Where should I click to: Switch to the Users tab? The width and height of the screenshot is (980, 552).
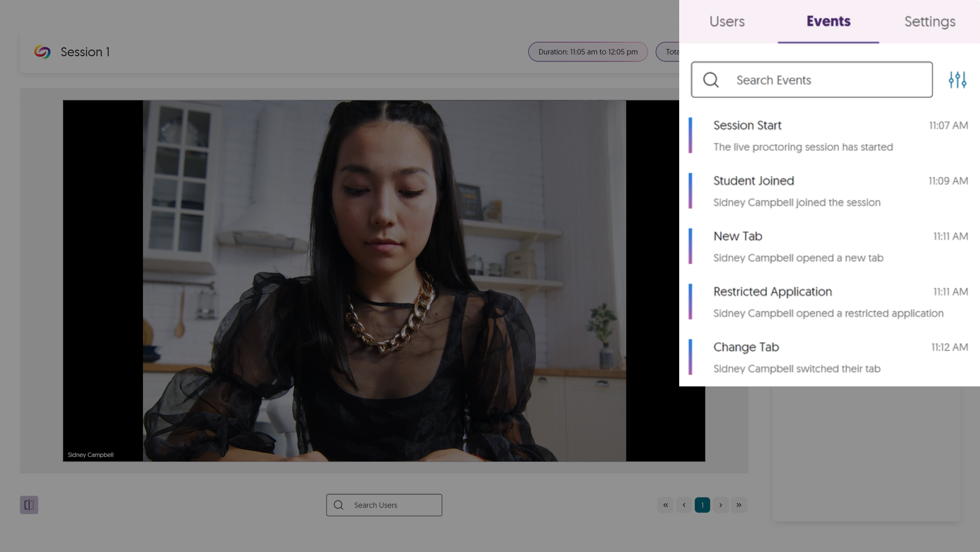tap(727, 21)
